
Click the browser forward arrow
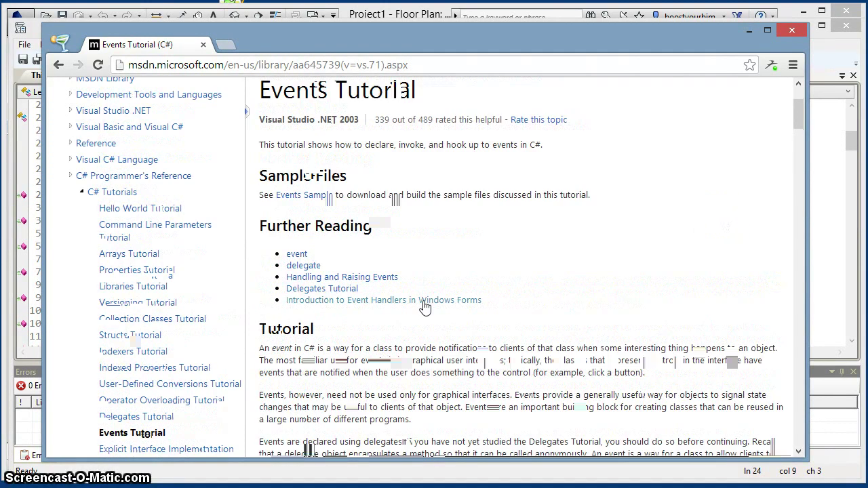coord(78,65)
